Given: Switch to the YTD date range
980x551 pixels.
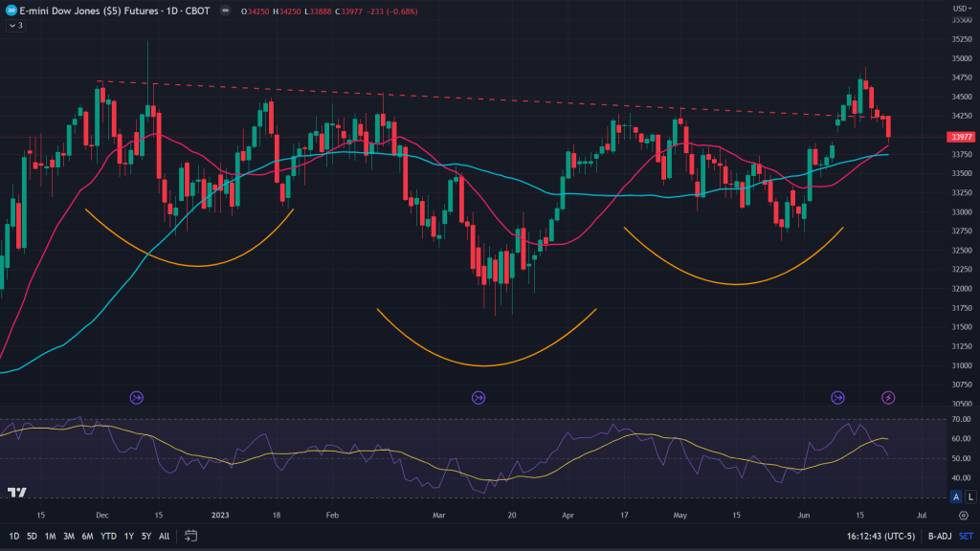Looking at the screenshot, I should 108,536.
